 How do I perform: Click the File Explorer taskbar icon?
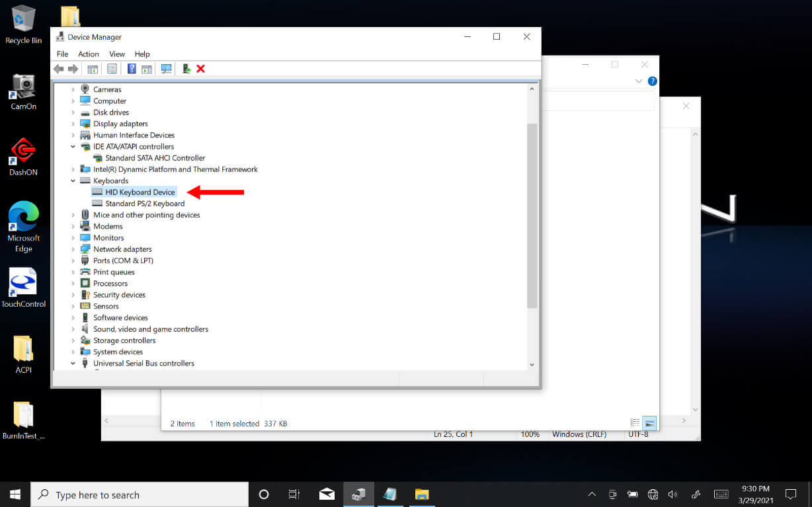tap(421, 494)
